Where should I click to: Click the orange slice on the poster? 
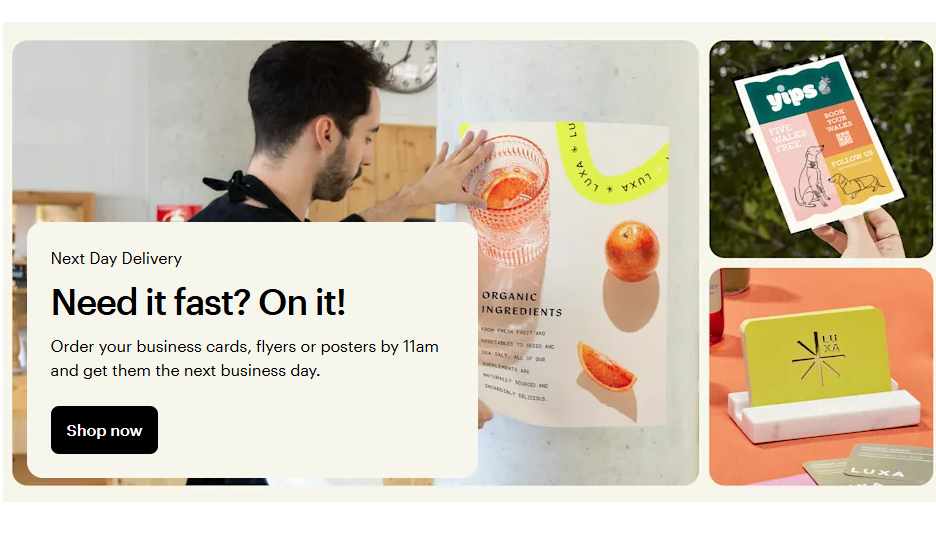pyautogui.click(x=605, y=365)
